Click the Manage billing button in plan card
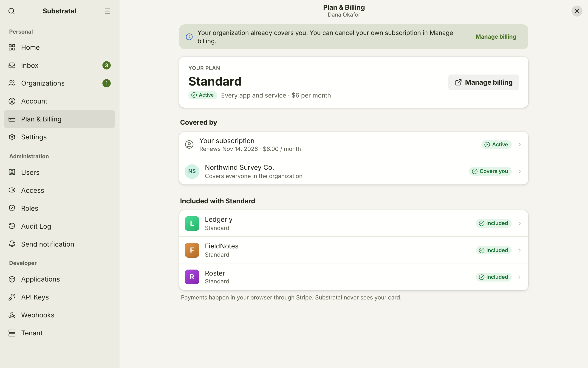Image resolution: width=588 pixels, height=368 pixels. 483,82
